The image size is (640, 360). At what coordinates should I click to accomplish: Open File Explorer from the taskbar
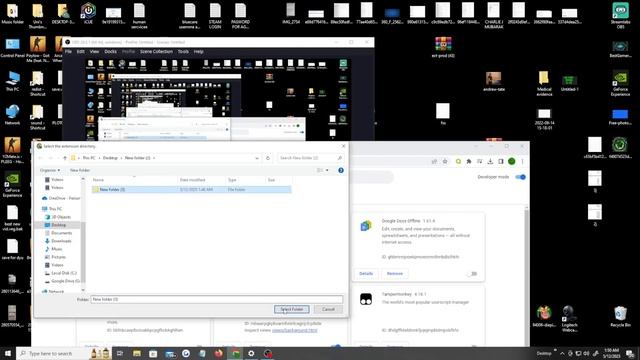pyautogui.click(x=137, y=353)
